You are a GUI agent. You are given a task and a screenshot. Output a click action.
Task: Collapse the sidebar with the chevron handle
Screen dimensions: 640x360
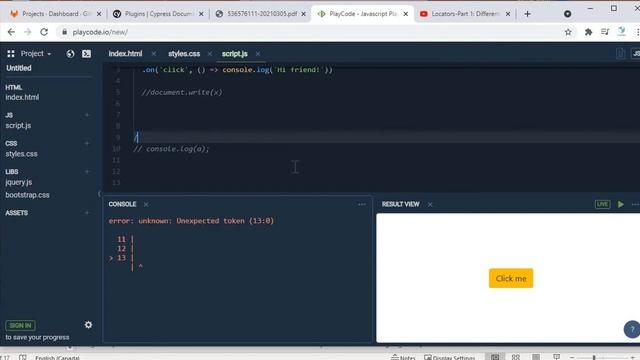pos(99,193)
